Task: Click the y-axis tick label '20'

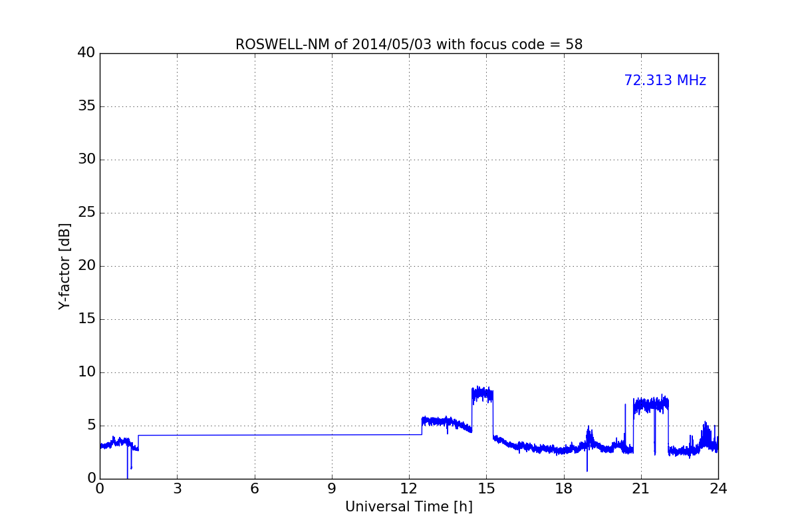Action: pyautogui.click(x=86, y=266)
